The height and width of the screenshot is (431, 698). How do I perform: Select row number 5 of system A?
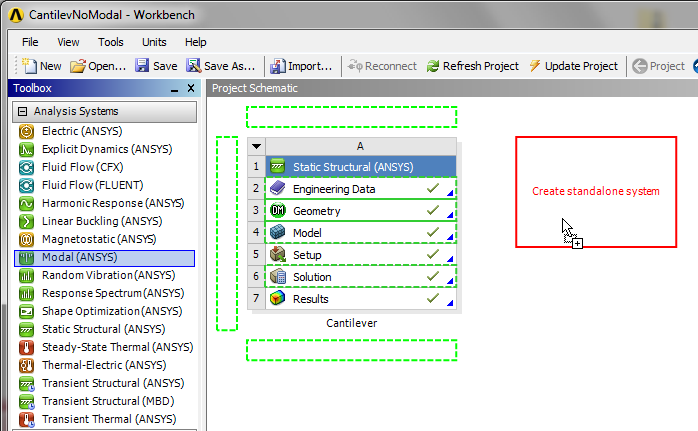(256, 255)
